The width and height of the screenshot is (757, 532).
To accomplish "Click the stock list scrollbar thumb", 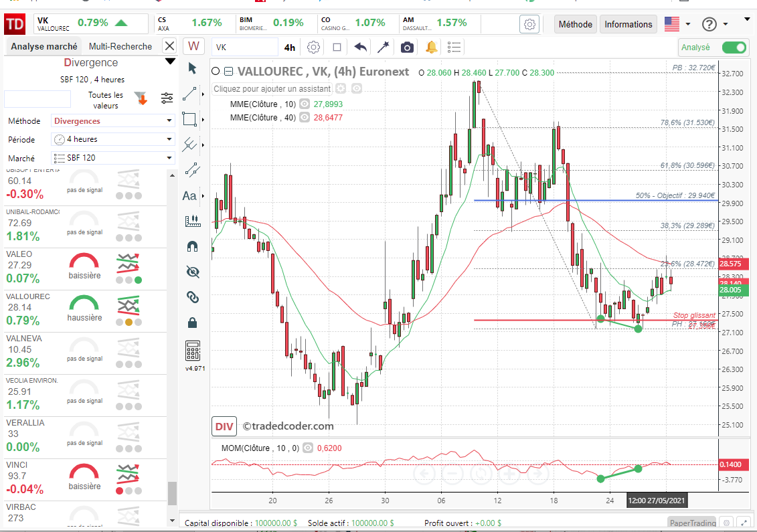I will click(172, 493).
